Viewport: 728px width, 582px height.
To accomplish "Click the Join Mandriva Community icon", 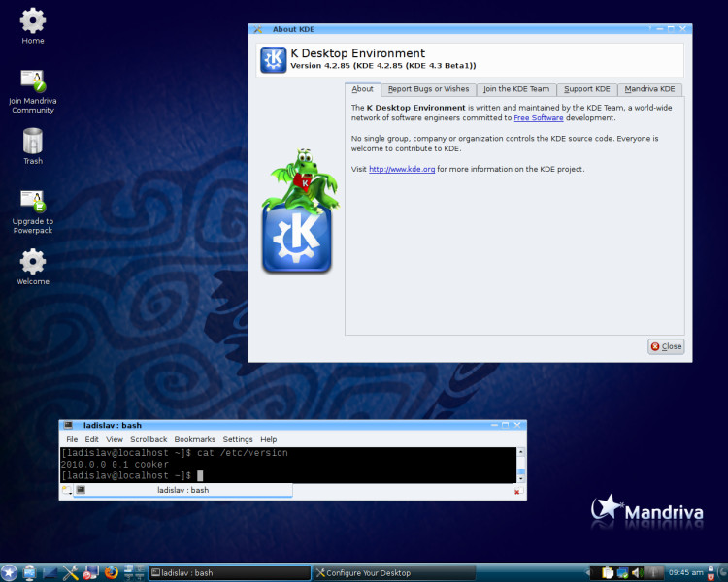I will 32,91.
